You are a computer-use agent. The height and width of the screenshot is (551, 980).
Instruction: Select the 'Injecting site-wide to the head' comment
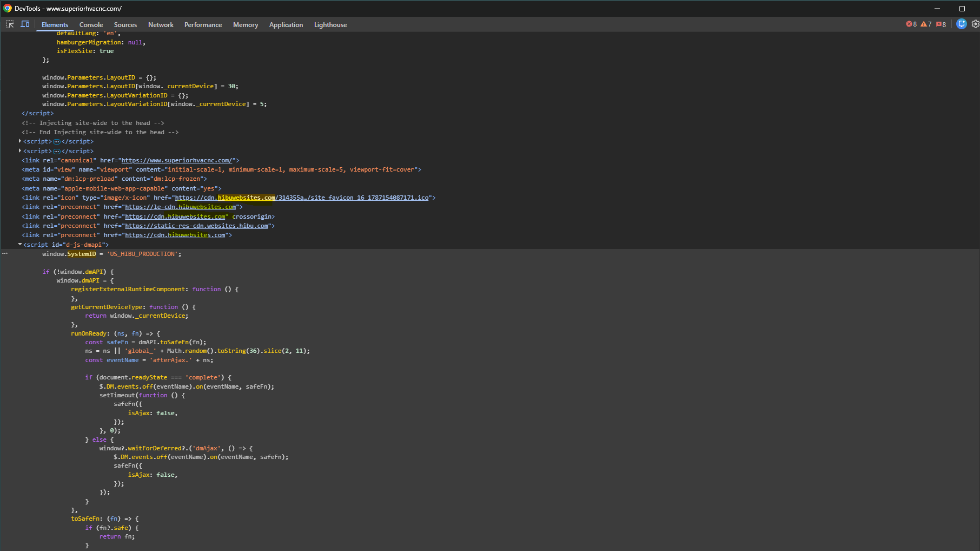tap(92, 123)
